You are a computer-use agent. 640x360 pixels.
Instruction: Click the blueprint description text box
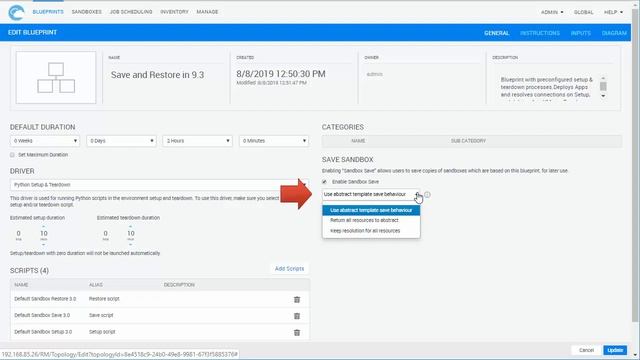[x=549, y=87]
